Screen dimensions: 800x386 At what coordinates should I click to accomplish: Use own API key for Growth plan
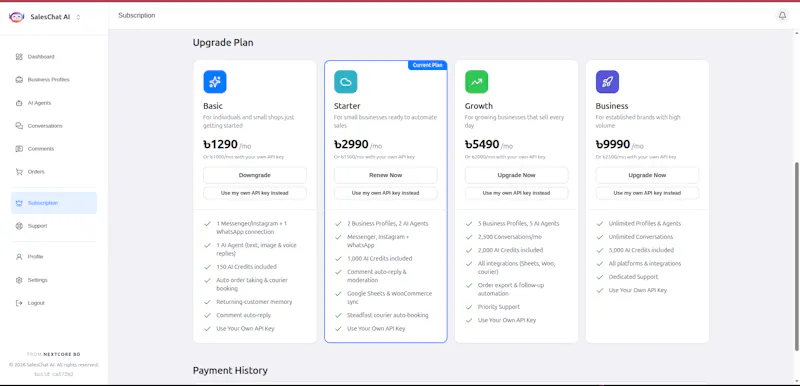point(516,193)
